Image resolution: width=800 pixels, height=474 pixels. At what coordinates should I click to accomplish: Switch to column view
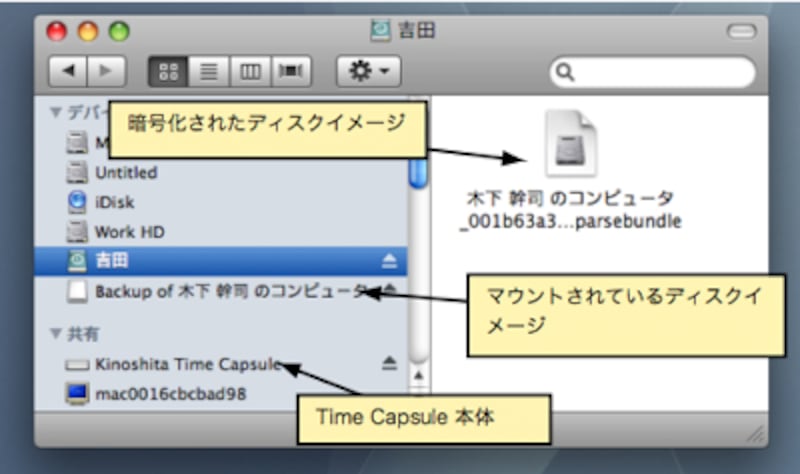(250, 71)
